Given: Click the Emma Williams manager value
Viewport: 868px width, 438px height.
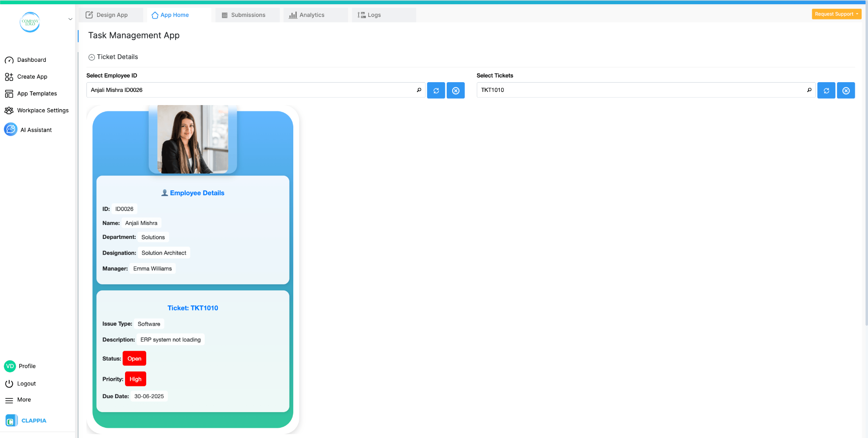Looking at the screenshot, I should pyautogui.click(x=153, y=269).
